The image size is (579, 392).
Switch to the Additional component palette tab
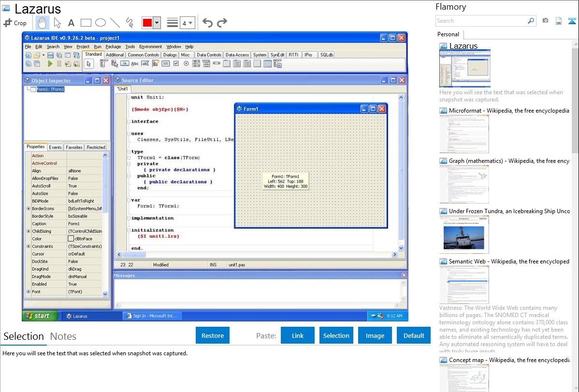115,55
